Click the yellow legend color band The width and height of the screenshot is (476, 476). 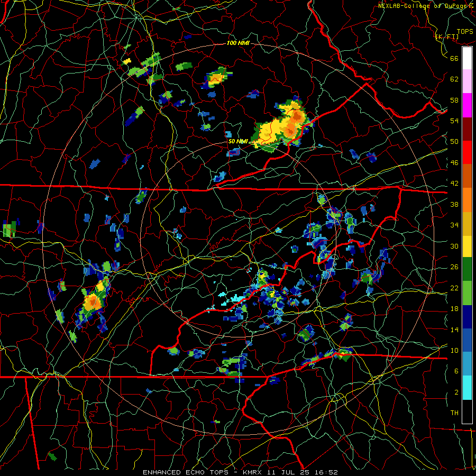pyautogui.click(x=467, y=246)
